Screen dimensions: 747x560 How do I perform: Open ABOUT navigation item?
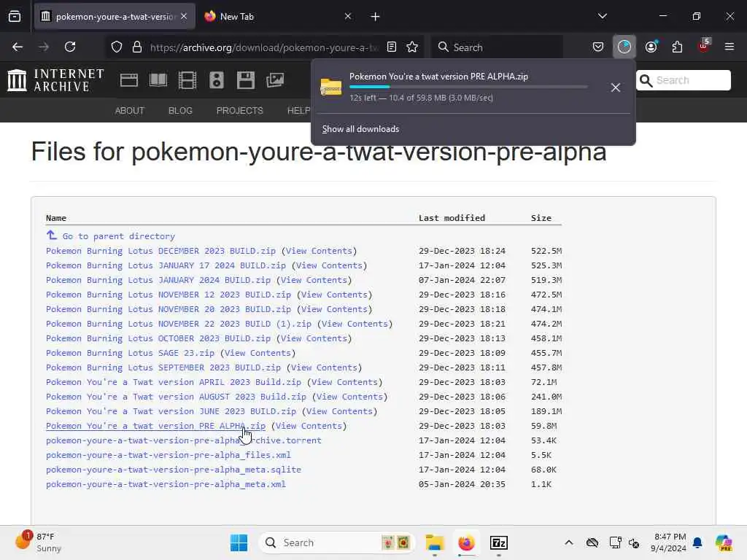pos(130,111)
